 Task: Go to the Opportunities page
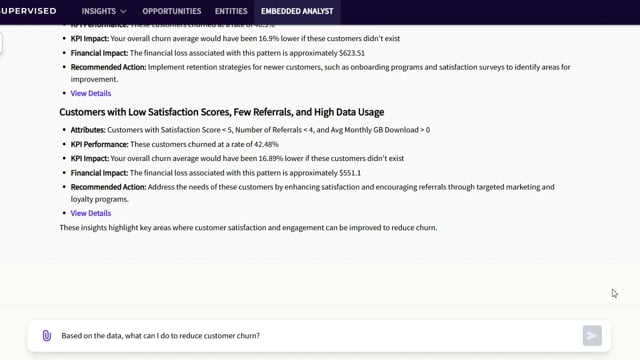172,11
